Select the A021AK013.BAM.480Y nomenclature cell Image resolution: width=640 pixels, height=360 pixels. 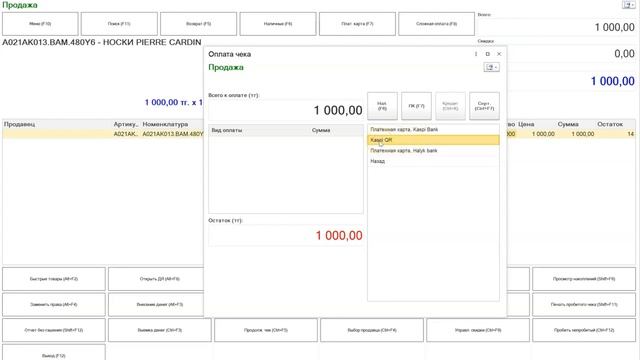point(172,134)
